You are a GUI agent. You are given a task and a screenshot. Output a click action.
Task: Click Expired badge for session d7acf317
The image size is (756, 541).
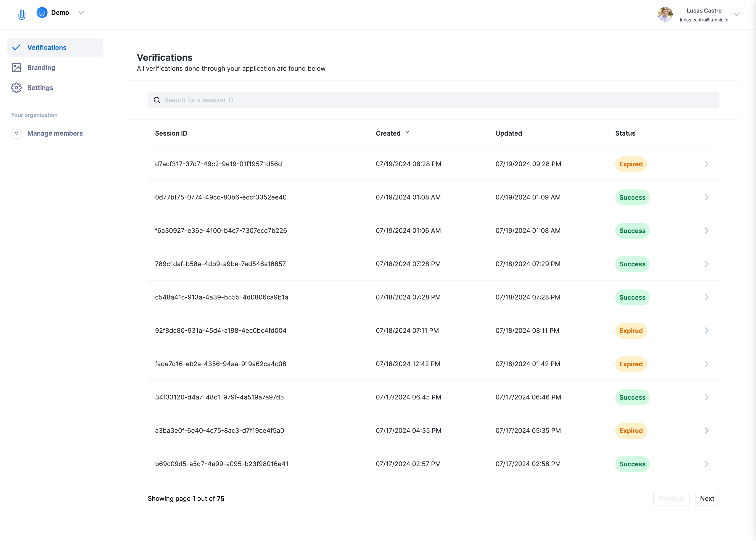coord(631,164)
